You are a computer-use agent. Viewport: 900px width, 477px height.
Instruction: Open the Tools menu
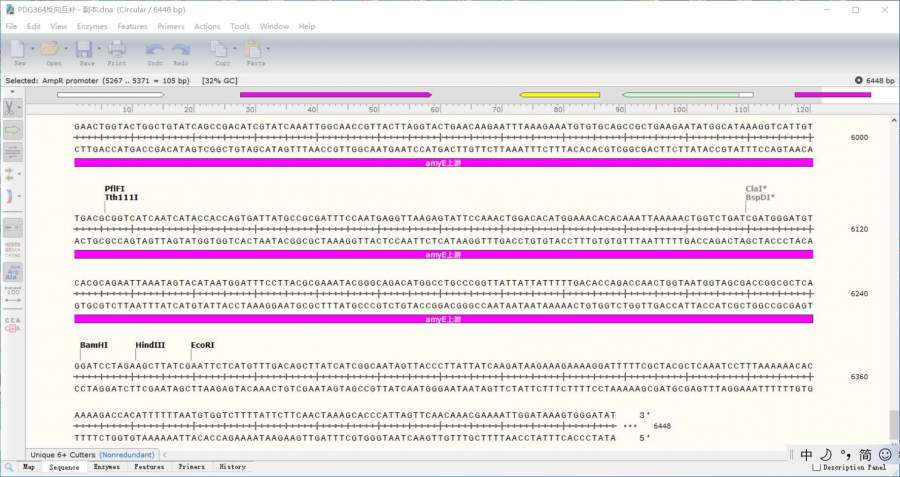(x=240, y=26)
